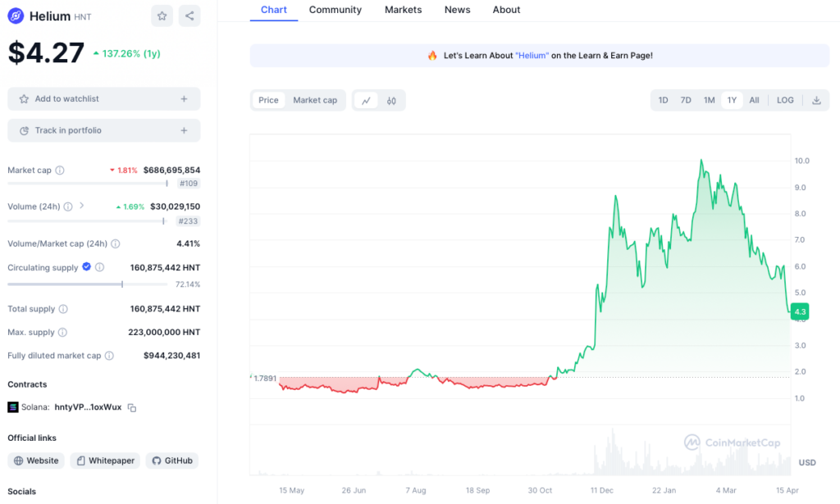The image size is (840, 504).
Task: Select the Price toggle above the chart
Action: (268, 99)
